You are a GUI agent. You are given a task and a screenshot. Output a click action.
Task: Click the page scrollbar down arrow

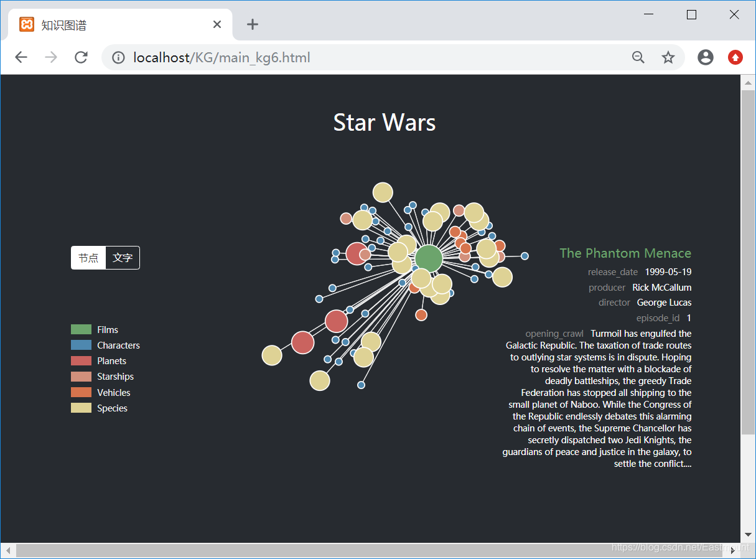coord(748,535)
